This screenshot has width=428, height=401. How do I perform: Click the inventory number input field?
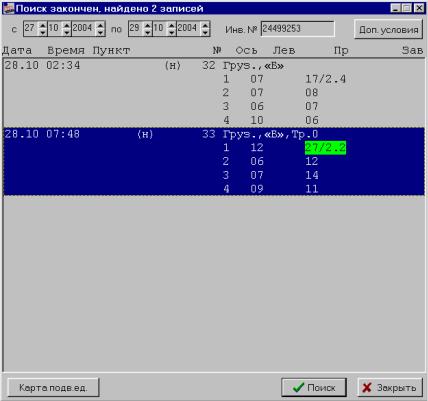[x=298, y=29]
